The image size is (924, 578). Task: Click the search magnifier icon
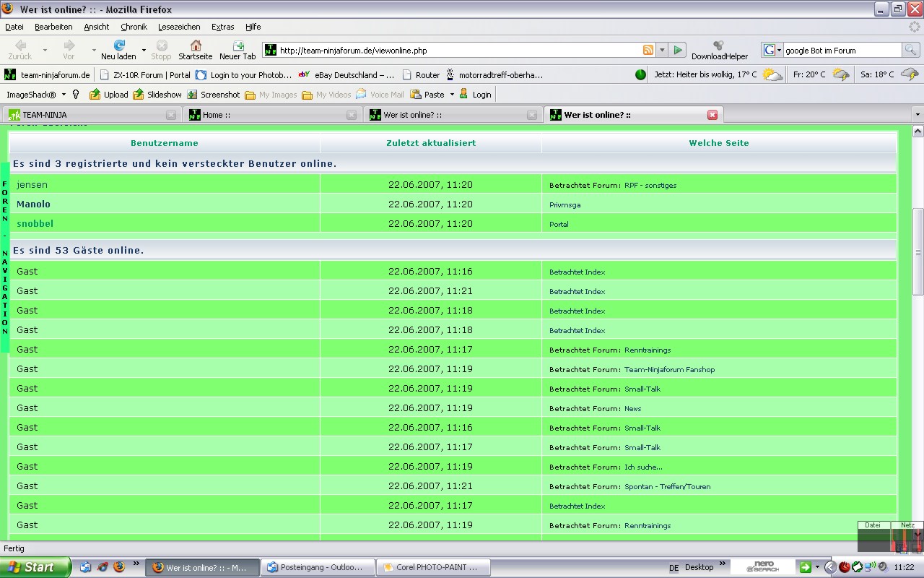911,51
